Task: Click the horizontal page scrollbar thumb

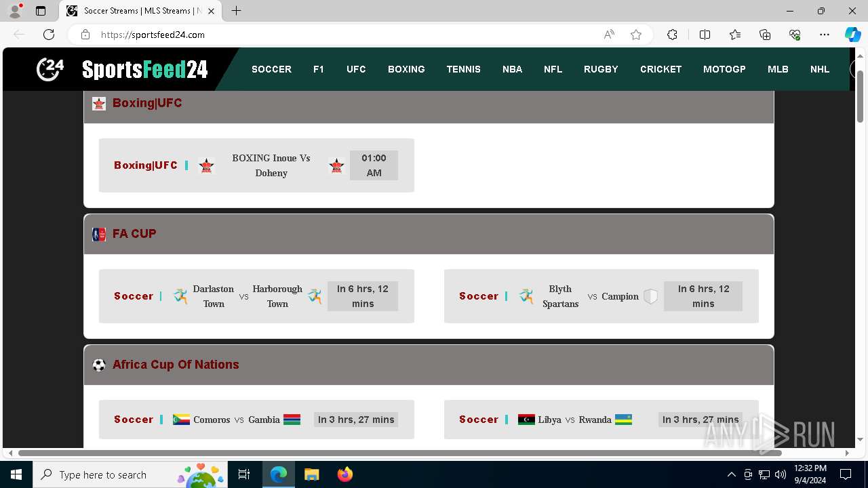Action: click(400, 453)
